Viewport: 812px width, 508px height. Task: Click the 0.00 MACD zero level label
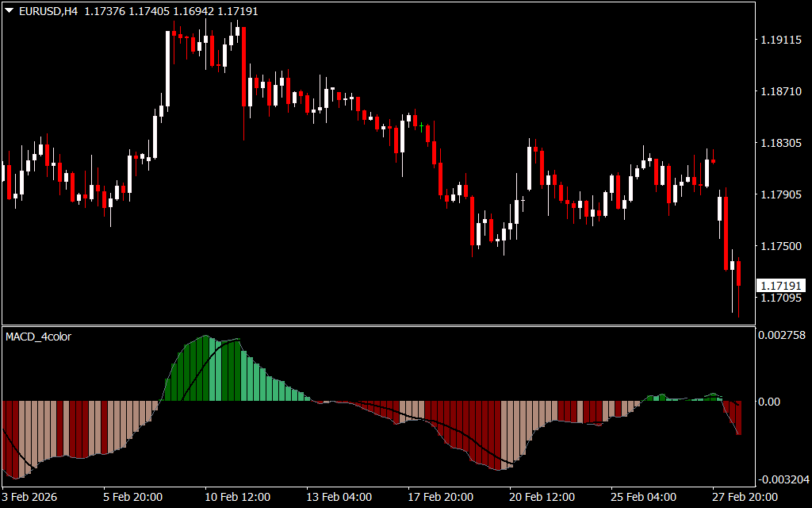coord(769,402)
